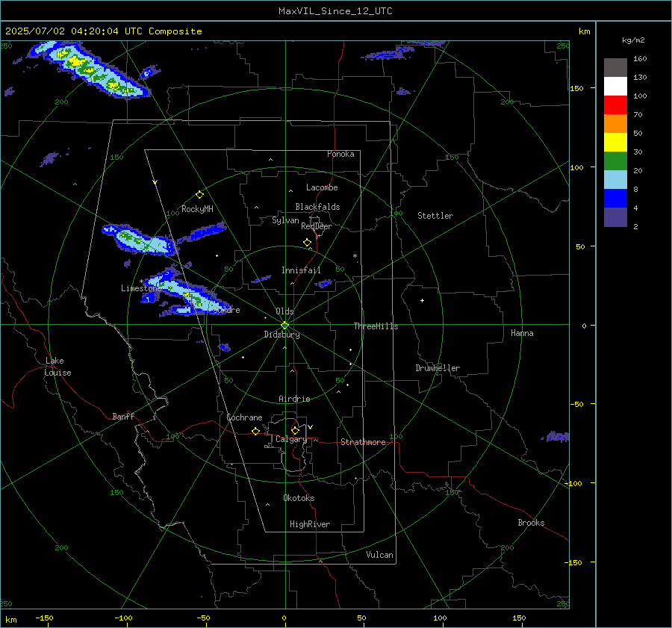Click the asterisk marker east of Innisfail

[355, 256]
